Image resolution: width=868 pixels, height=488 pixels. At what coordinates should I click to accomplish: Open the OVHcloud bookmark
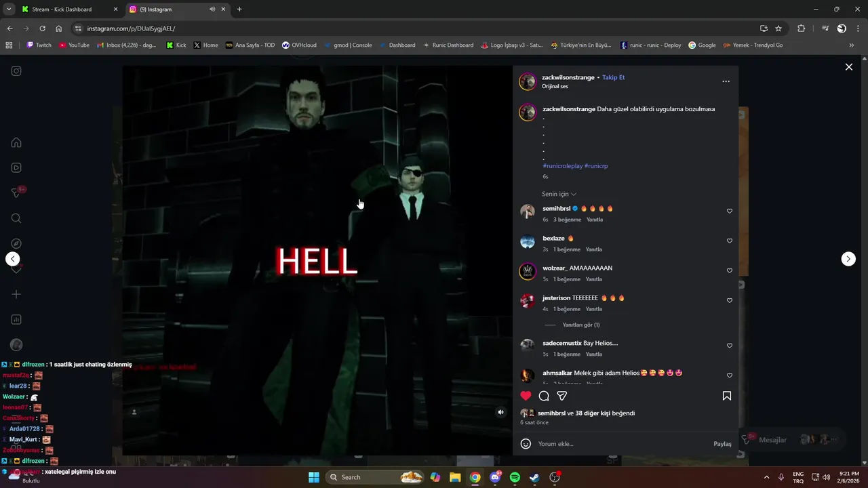point(299,45)
